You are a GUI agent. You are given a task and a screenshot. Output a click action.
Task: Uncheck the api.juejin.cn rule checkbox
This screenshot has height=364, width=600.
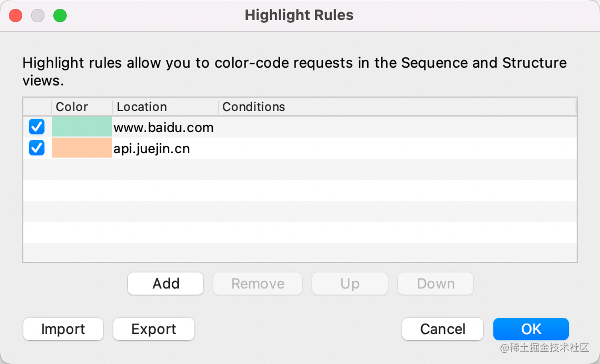coord(37,149)
